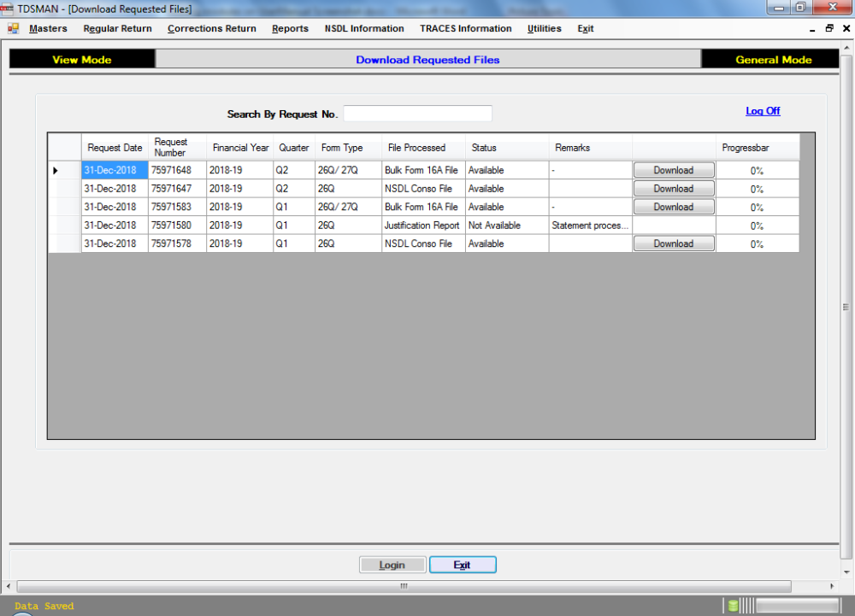The image size is (855, 616).
Task: Click the child window icon beside Masters menu
Action: pyautogui.click(x=12, y=28)
